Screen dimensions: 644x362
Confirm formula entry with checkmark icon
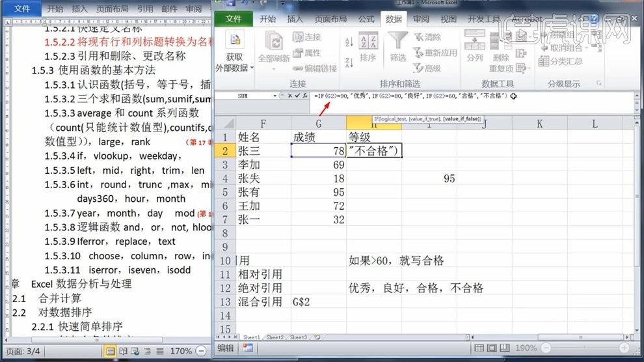click(x=297, y=96)
